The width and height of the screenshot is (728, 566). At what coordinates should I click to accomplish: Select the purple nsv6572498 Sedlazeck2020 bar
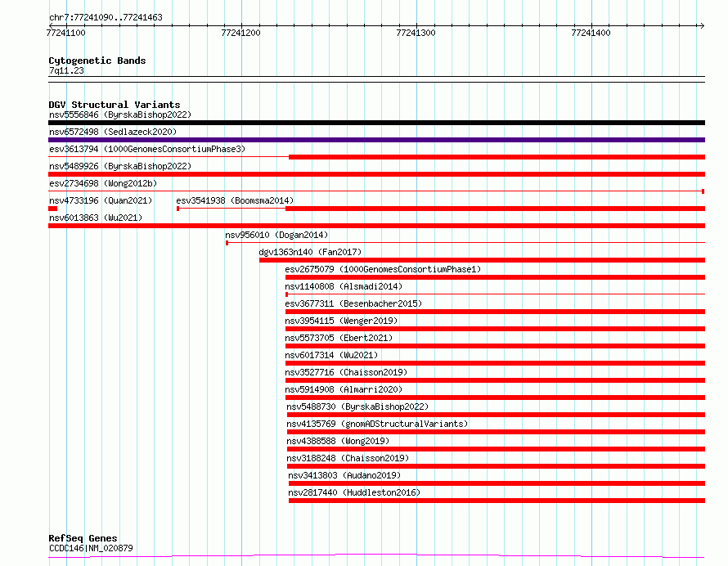[x=376, y=140]
